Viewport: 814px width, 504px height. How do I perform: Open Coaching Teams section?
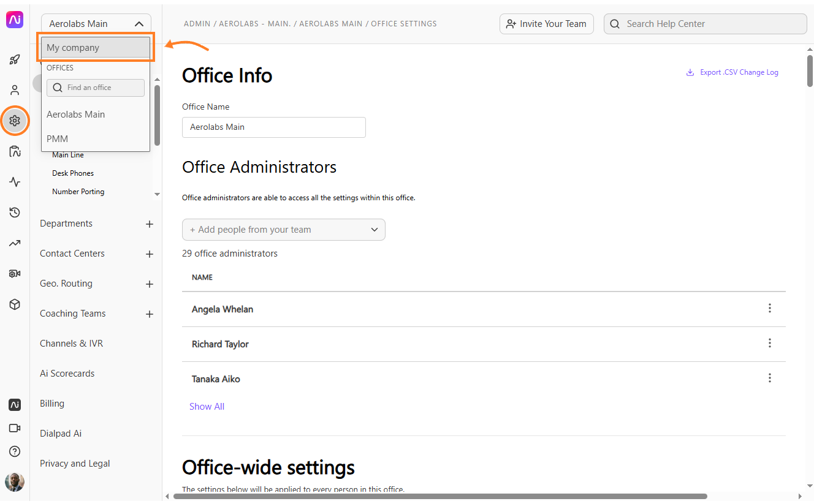pyautogui.click(x=73, y=314)
